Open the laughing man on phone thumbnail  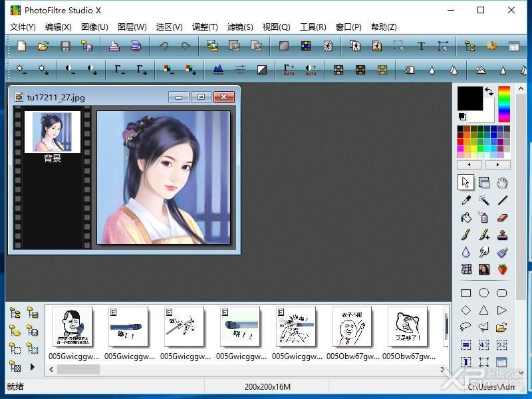point(72,327)
